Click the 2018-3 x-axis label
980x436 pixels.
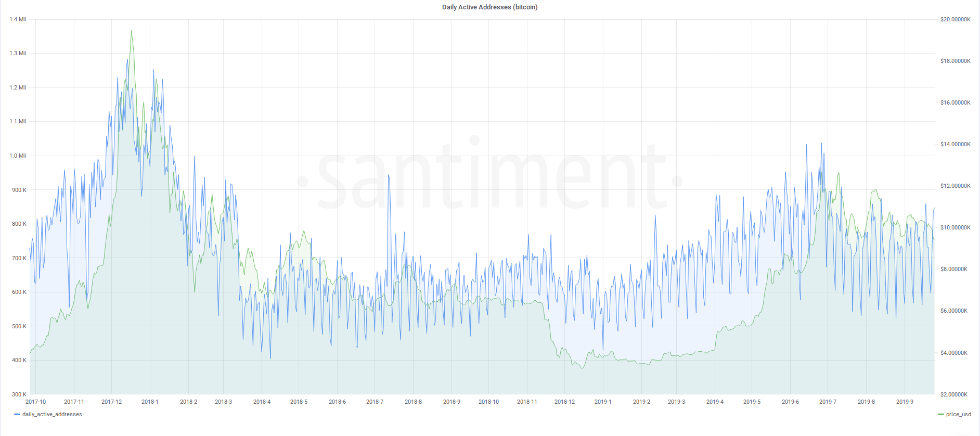(x=223, y=402)
